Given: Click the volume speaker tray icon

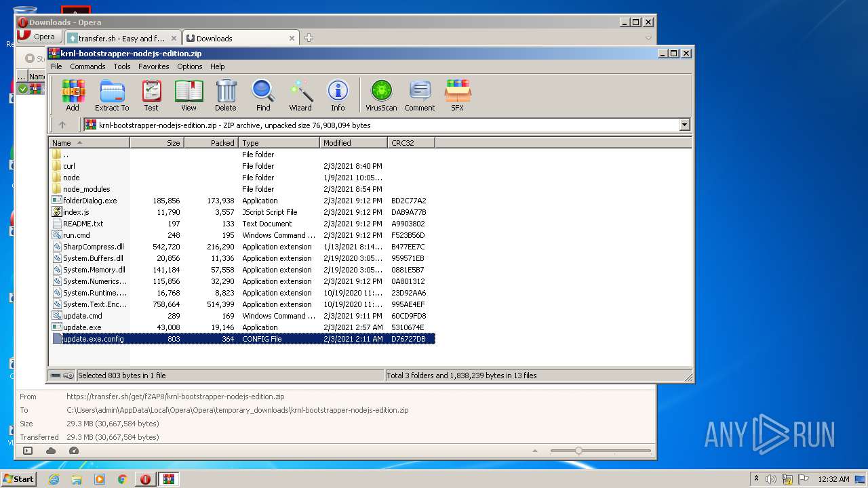Looking at the screenshot, I should point(771,479).
